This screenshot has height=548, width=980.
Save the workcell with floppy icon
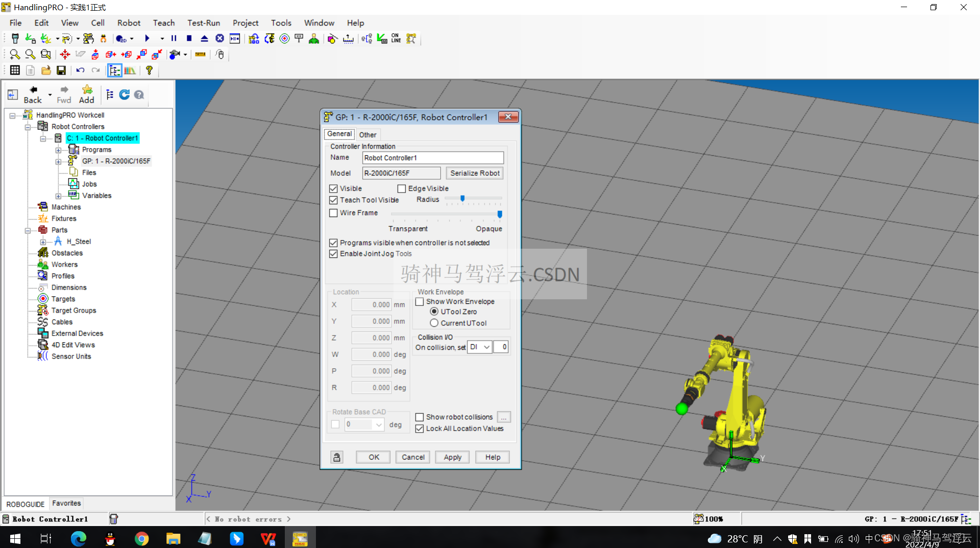pos(61,70)
